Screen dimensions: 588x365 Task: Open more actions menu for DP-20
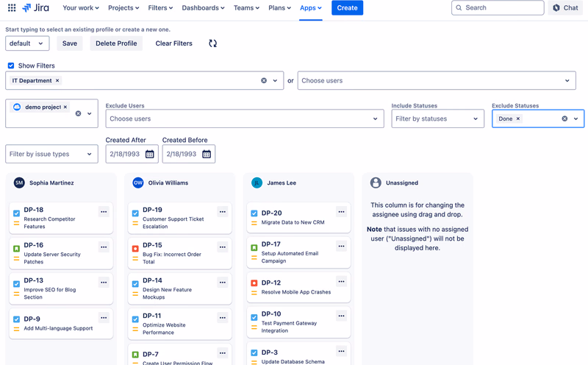click(x=341, y=212)
